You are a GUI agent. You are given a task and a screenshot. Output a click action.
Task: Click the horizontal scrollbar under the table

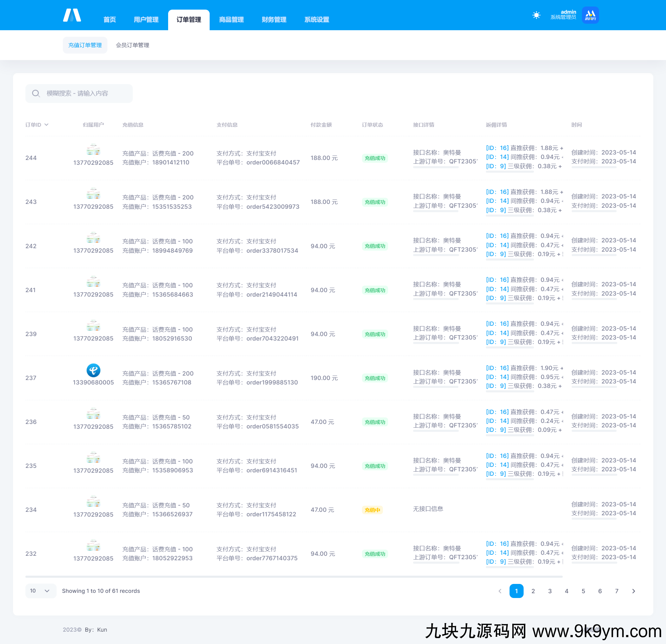click(294, 577)
